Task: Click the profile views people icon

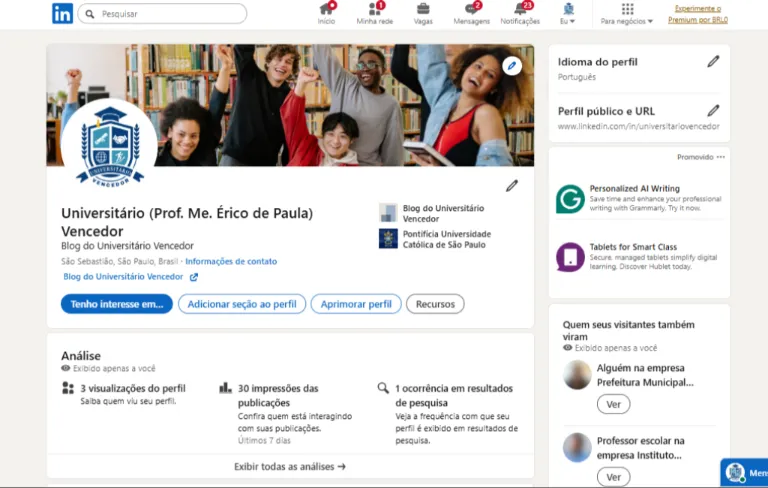Action: pos(68,389)
